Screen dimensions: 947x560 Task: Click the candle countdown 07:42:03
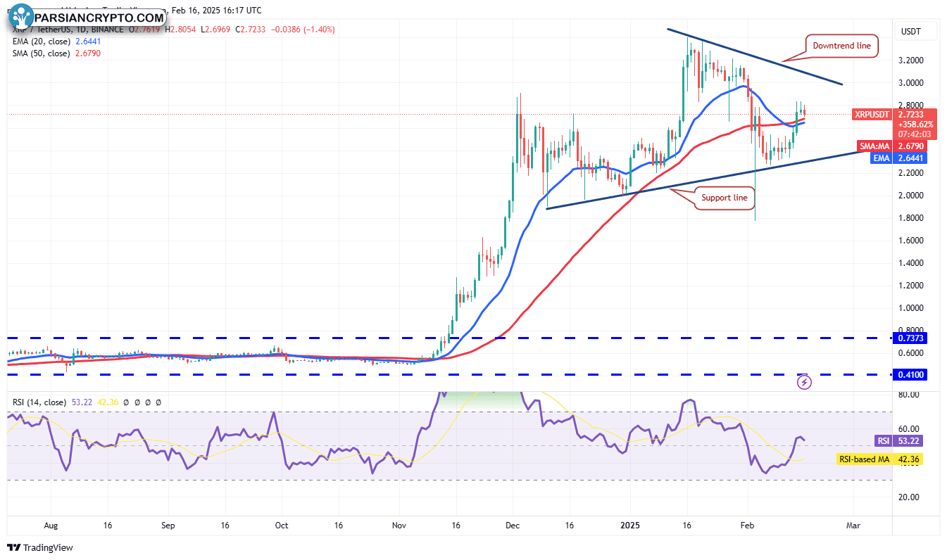[915, 134]
